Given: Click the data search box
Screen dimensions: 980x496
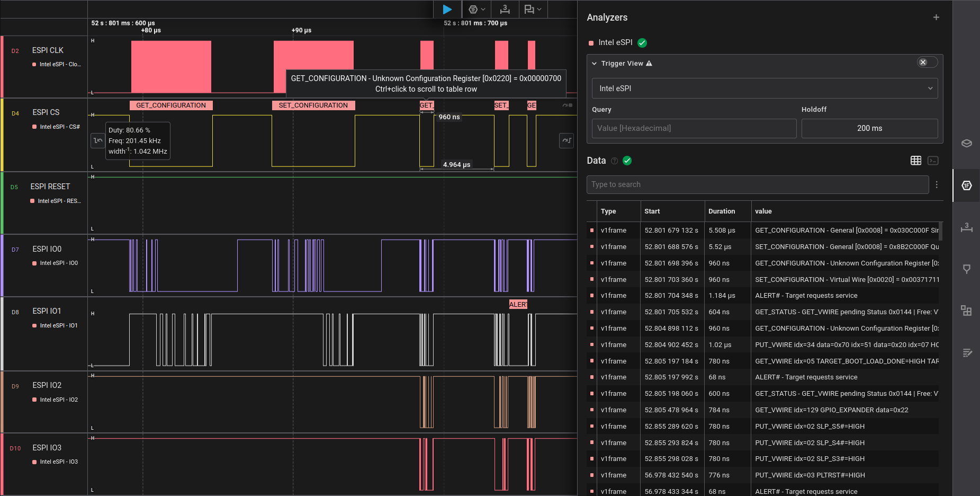Looking at the screenshot, I should [x=758, y=184].
